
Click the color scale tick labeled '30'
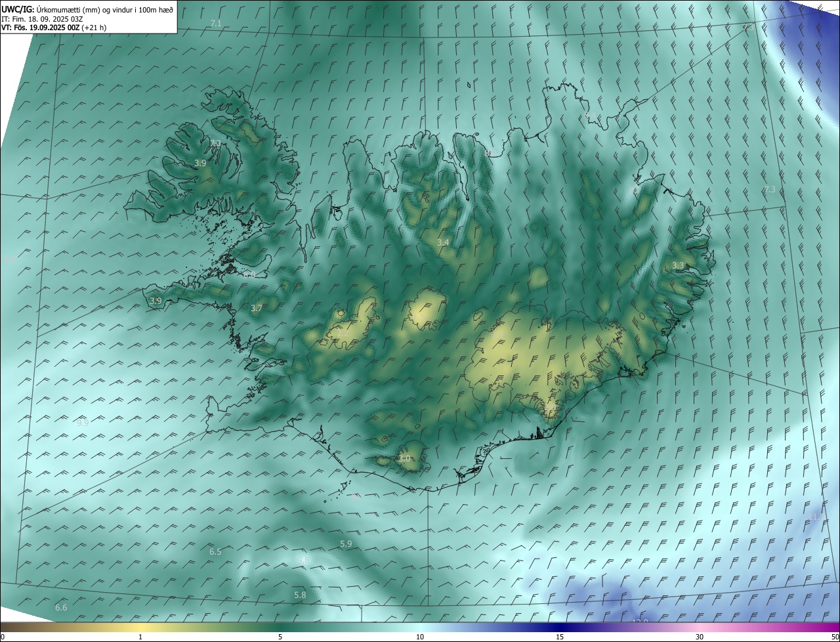click(x=700, y=637)
